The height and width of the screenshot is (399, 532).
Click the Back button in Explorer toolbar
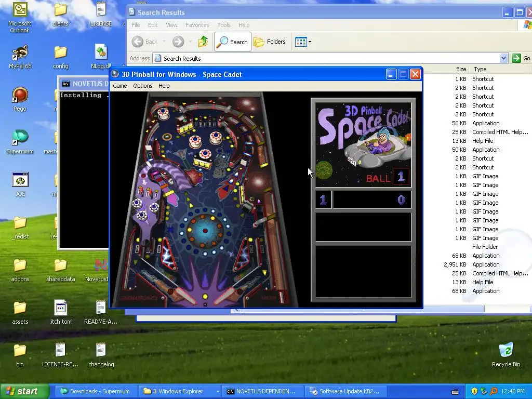pyautogui.click(x=145, y=42)
